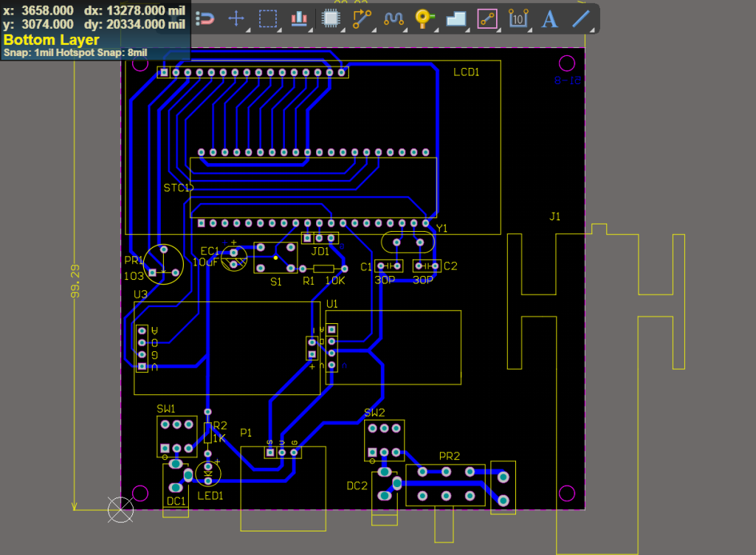Select the dashed rectangle selection tool
Viewport: 756px width, 555px height.
[x=267, y=18]
